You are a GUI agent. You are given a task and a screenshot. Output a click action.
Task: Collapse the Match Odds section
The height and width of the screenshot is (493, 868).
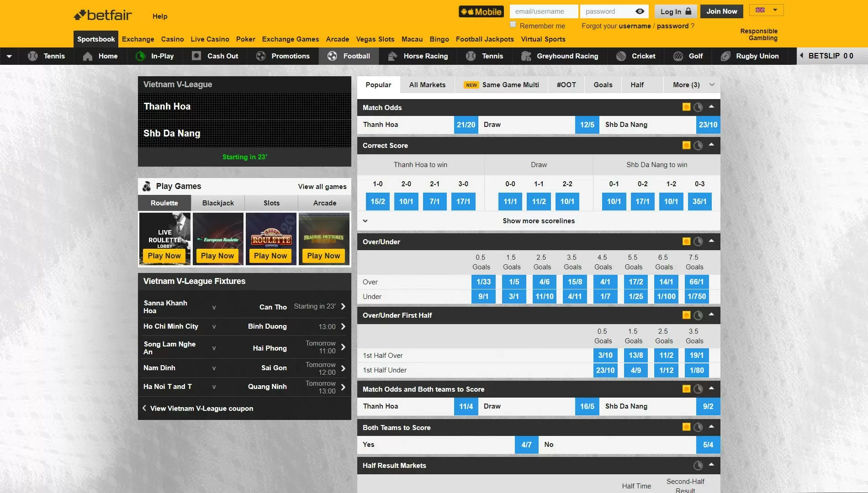[711, 106]
